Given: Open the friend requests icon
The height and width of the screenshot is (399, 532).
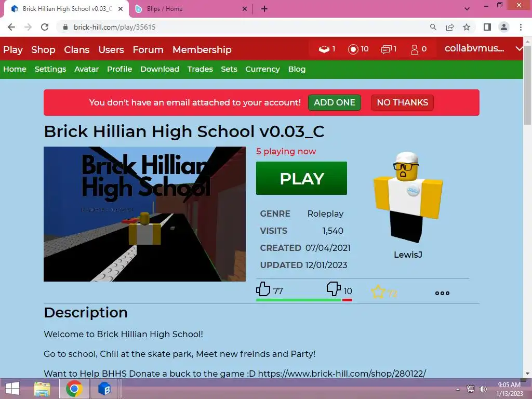Looking at the screenshot, I should [x=414, y=49].
